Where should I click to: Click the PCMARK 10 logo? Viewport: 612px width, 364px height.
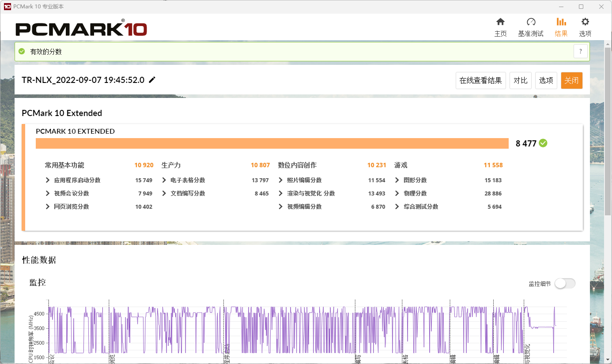[81, 28]
